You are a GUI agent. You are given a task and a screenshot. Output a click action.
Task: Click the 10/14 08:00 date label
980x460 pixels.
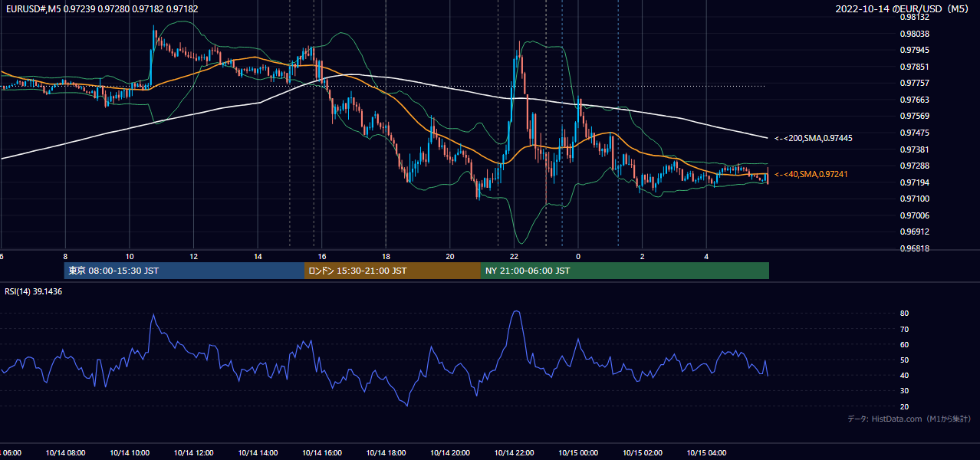[x=65, y=453]
